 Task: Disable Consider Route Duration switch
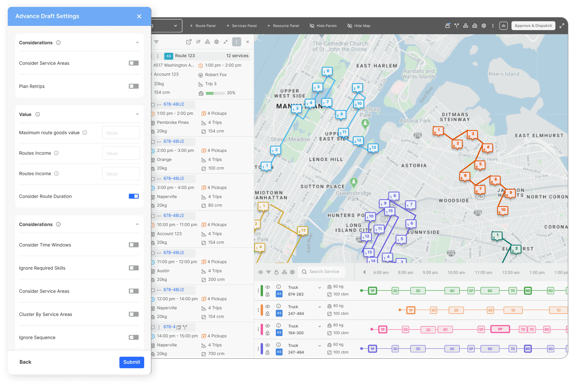(x=134, y=196)
